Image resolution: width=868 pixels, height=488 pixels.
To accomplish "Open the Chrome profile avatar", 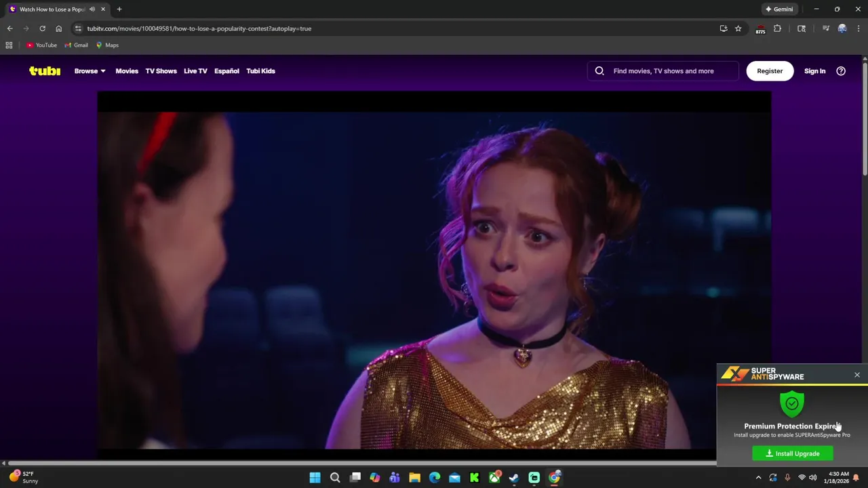I will tap(842, 28).
